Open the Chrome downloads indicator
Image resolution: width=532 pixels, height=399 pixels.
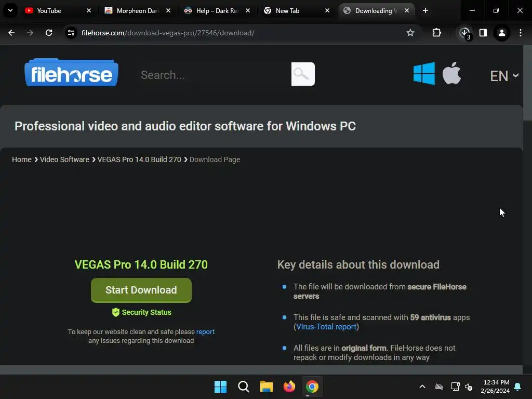[464, 33]
